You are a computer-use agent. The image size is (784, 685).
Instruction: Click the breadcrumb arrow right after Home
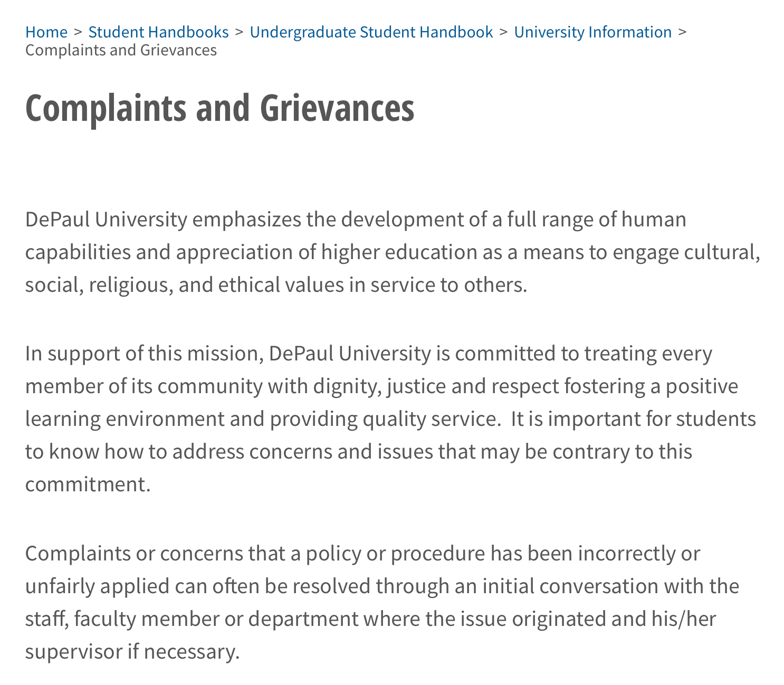78,32
